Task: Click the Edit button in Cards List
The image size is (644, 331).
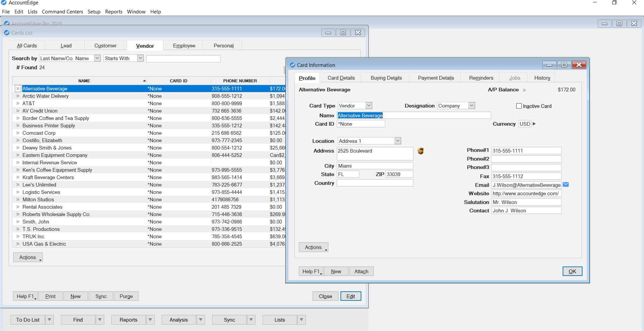Action: tap(351, 296)
